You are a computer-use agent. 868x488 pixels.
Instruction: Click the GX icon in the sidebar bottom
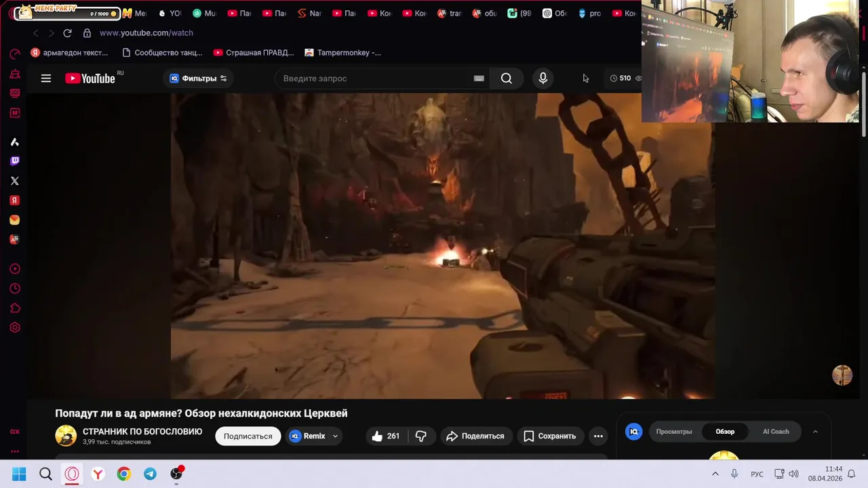15,432
